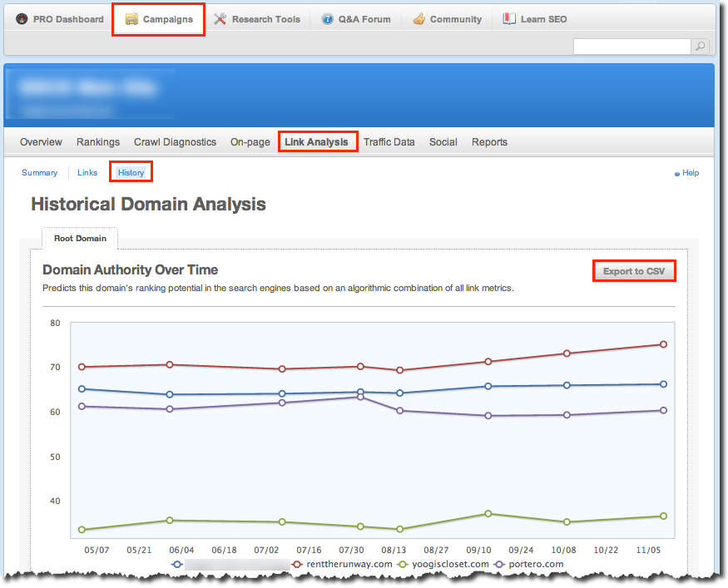Open Campaigns via its folder icon
728x588 pixels.
click(131, 19)
